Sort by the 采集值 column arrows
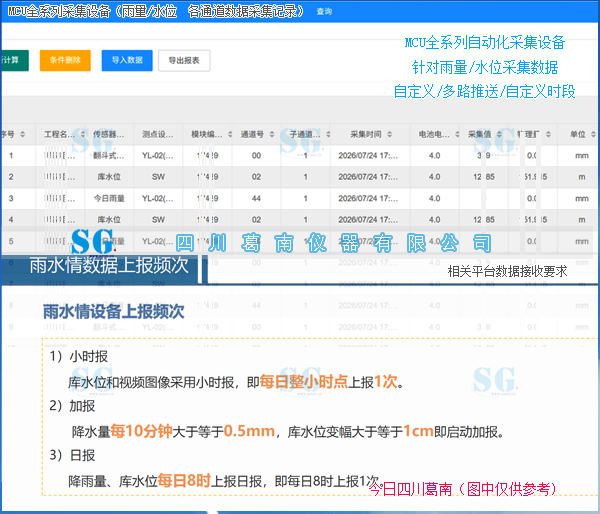Image resolution: width=600 pixels, height=514 pixels. (x=499, y=134)
